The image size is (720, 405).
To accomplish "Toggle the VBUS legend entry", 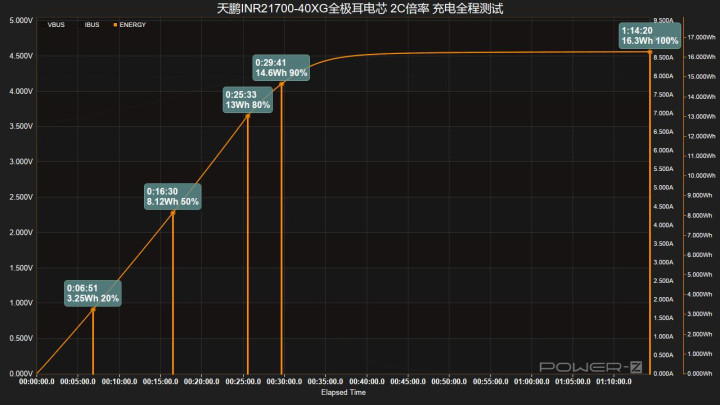I will pyautogui.click(x=53, y=25).
